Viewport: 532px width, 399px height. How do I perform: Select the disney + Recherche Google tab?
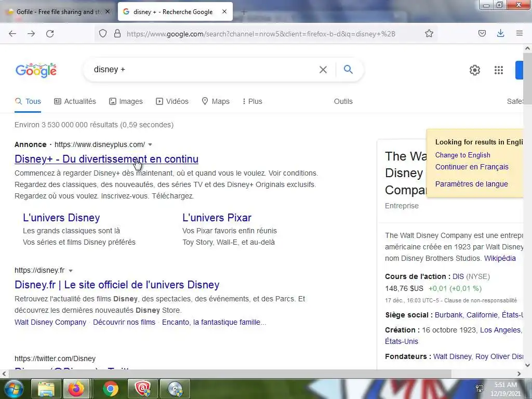(x=175, y=12)
